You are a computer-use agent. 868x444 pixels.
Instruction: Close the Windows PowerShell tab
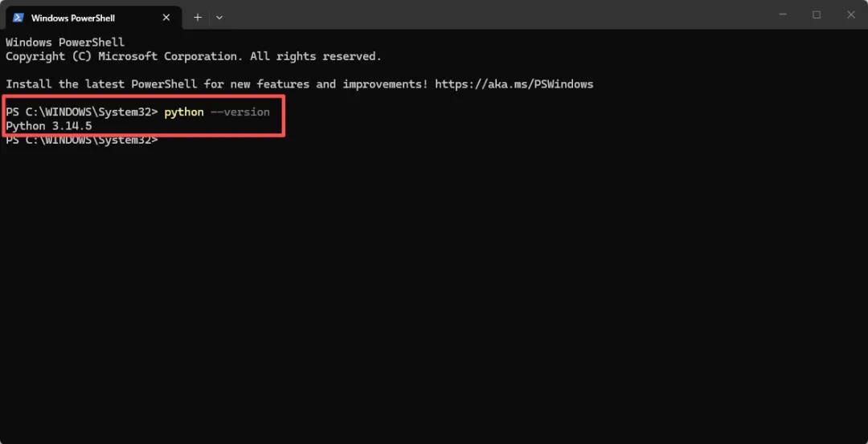[x=166, y=18]
